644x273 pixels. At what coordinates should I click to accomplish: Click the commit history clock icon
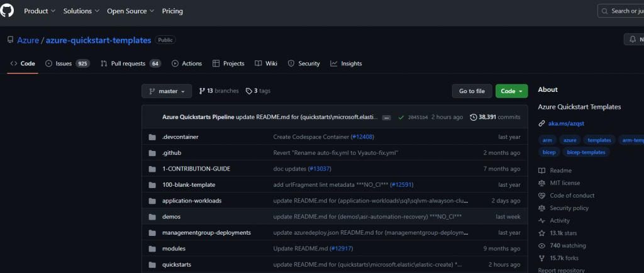[473, 117]
